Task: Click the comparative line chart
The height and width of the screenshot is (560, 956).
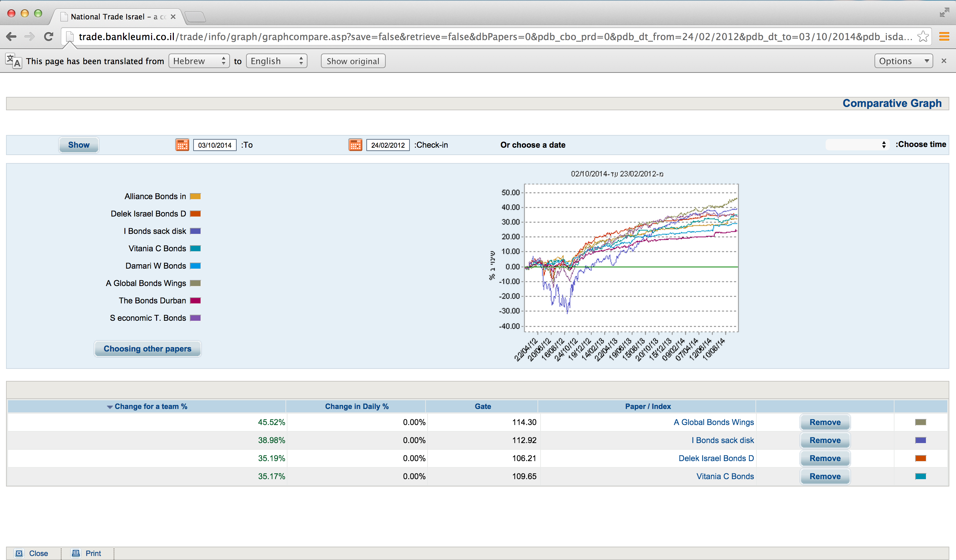Action: 631,258
